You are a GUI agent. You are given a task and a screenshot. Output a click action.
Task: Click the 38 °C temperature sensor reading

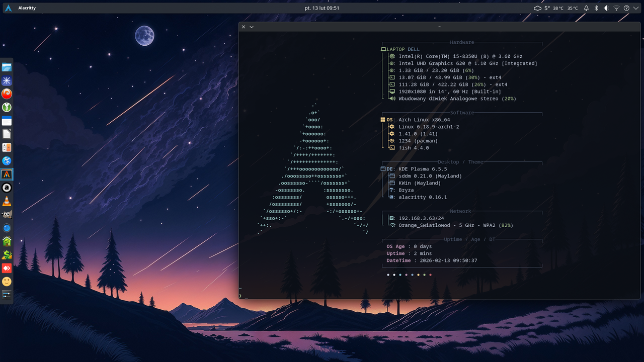[x=558, y=8]
